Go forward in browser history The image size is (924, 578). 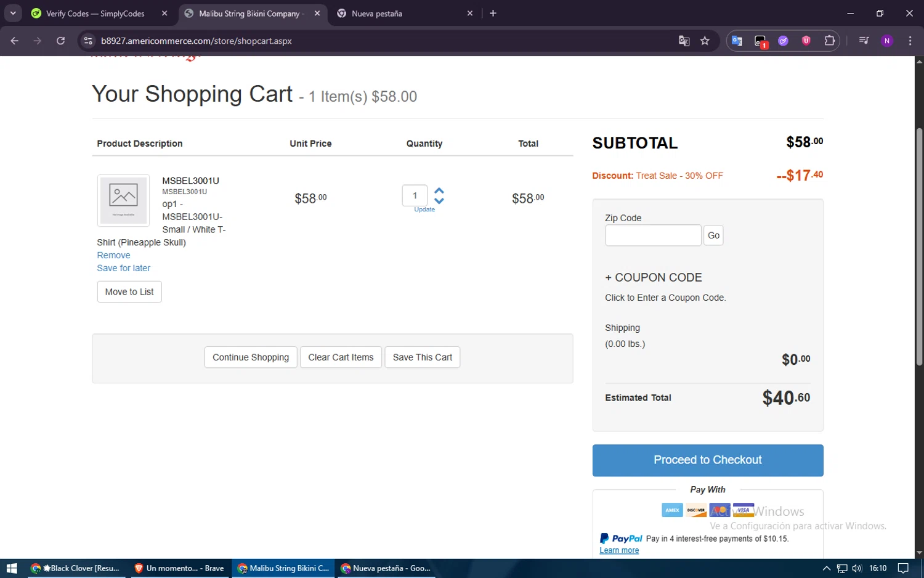(38, 41)
